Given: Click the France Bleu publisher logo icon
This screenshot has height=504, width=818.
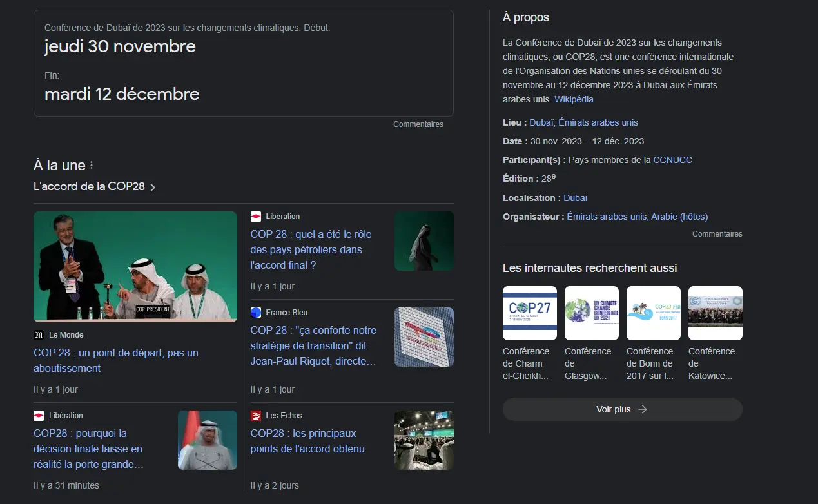Looking at the screenshot, I should tap(256, 313).
